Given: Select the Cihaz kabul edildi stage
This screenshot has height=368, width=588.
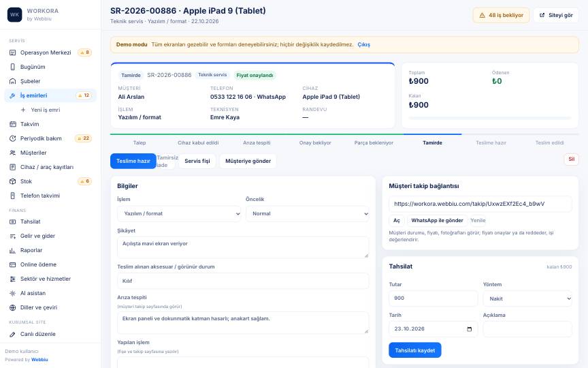Looking at the screenshot, I should click(x=198, y=142).
